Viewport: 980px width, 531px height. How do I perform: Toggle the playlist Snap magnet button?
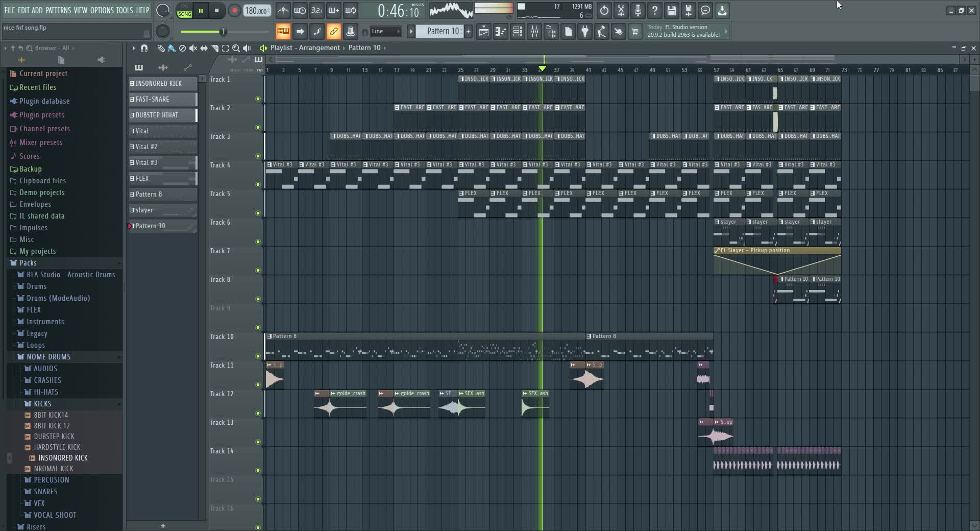pyautogui.click(x=144, y=48)
